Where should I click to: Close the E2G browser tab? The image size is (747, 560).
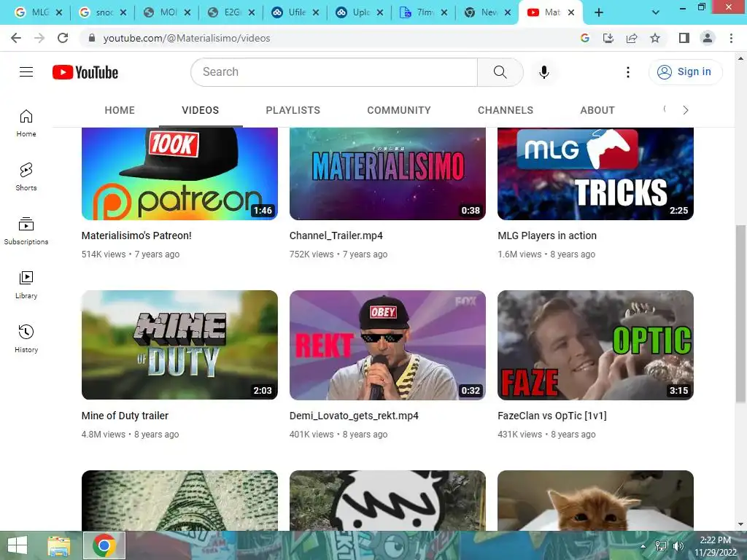(x=252, y=13)
